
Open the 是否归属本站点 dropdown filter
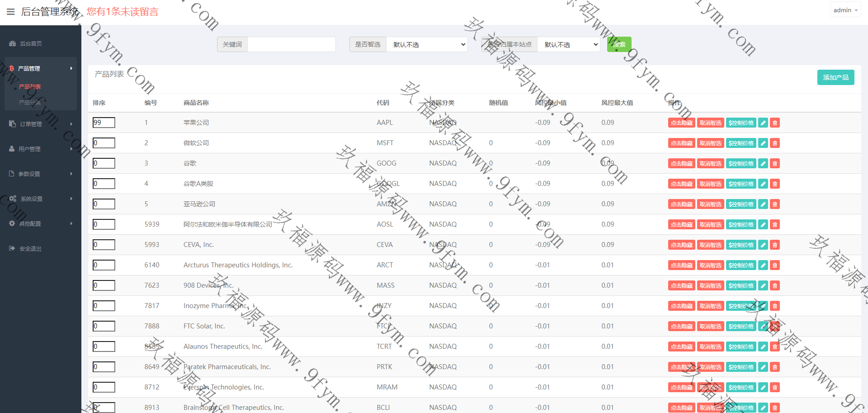point(569,44)
